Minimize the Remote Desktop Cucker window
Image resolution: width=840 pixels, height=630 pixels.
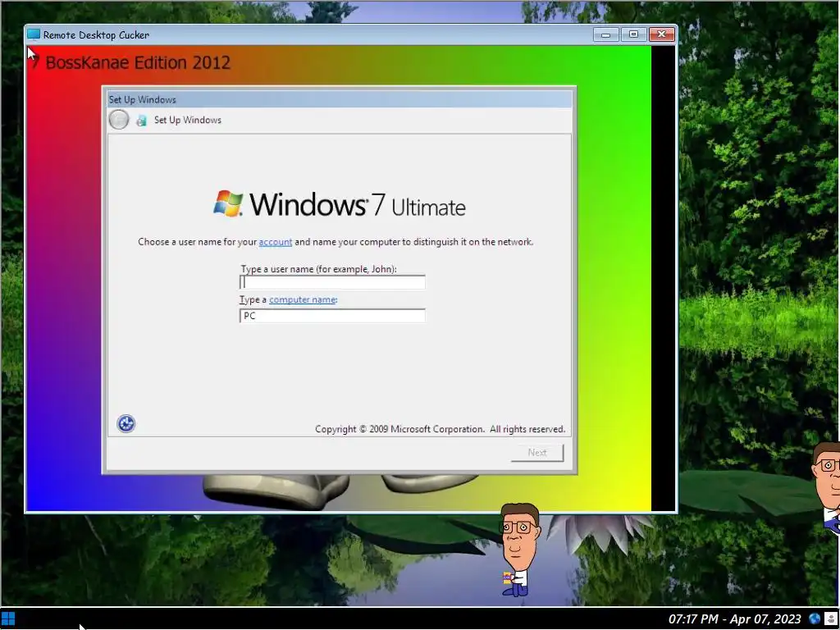(606, 34)
